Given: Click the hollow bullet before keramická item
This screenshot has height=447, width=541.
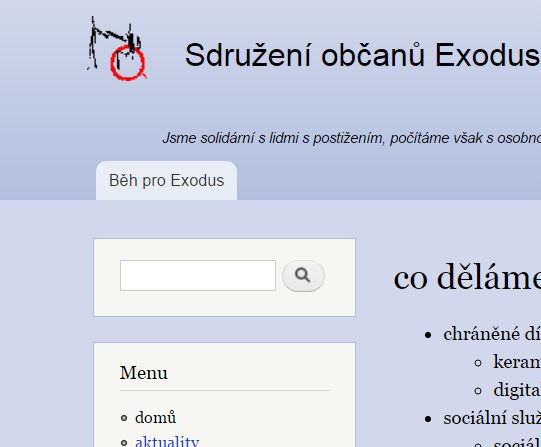Looking at the screenshot, I should [x=478, y=363].
